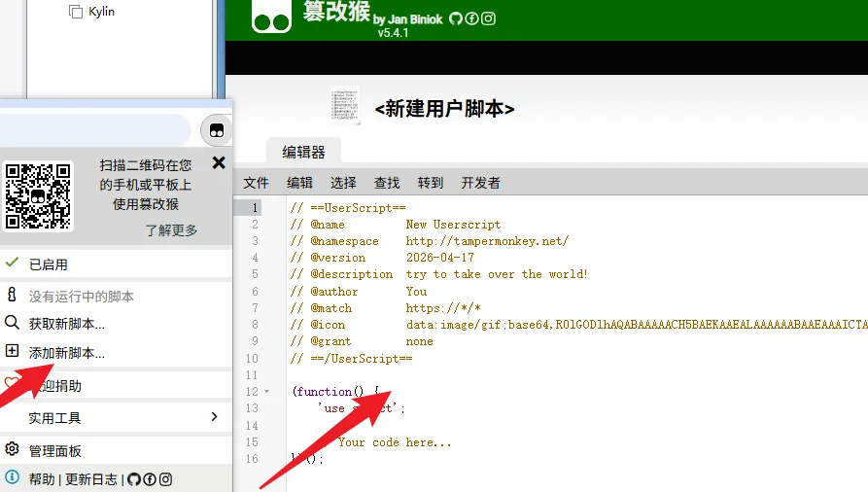Click the 'New Userscript' name value
Viewport: 868px width, 492px height.
pyautogui.click(x=453, y=225)
